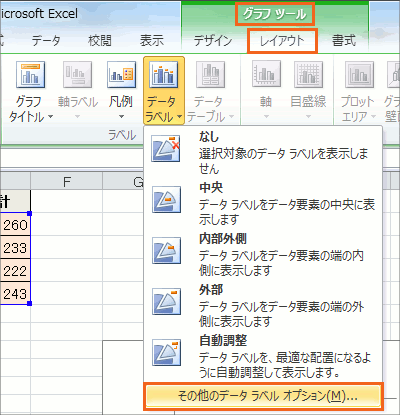Open その他のデータ ラベル オプション
Image resolution: width=400 pixels, height=415 pixels.
point(263,396)
